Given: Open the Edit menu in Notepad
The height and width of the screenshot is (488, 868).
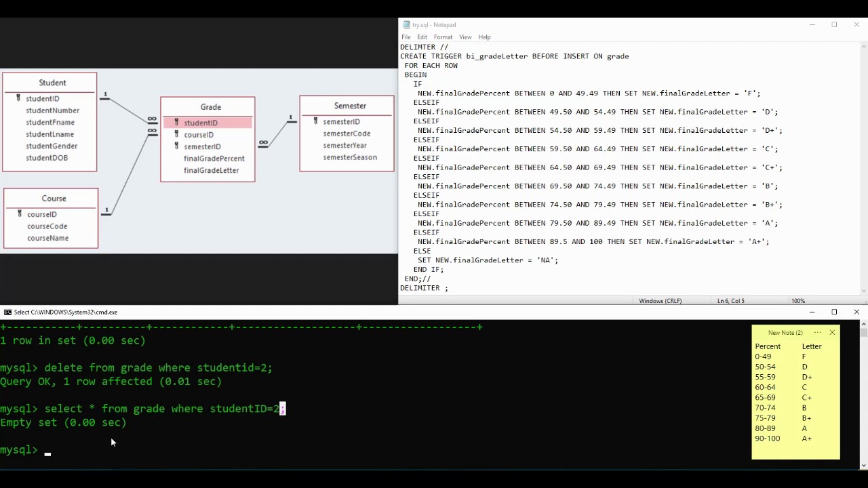Looking at the screenshot, I should [422, 37].
